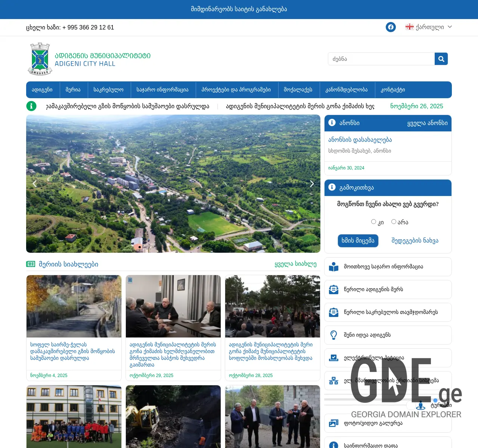The height and width of the screenshot is (448, 478).
Task: Select the კი radio button in the poll
Action: tap(373, 221)
